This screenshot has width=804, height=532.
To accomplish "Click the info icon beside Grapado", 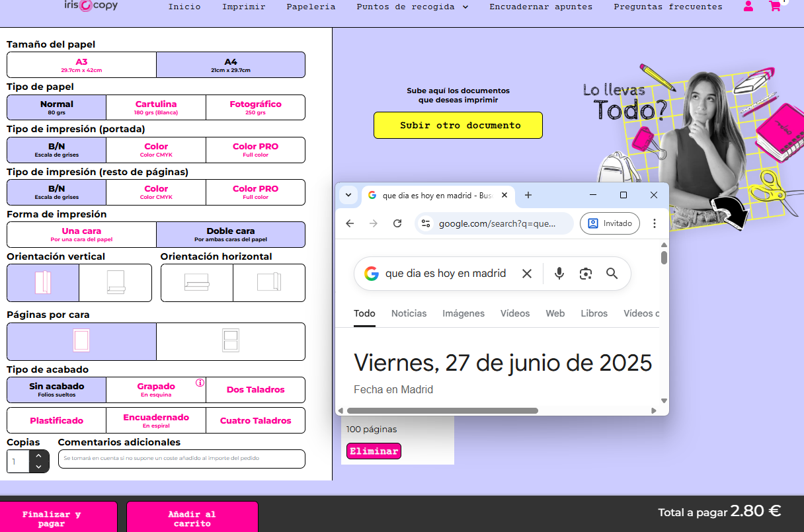I will tap(200, 383).
